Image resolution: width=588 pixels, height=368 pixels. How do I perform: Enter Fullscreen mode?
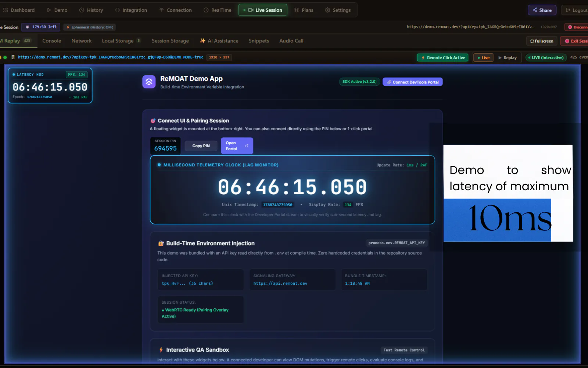542,41
